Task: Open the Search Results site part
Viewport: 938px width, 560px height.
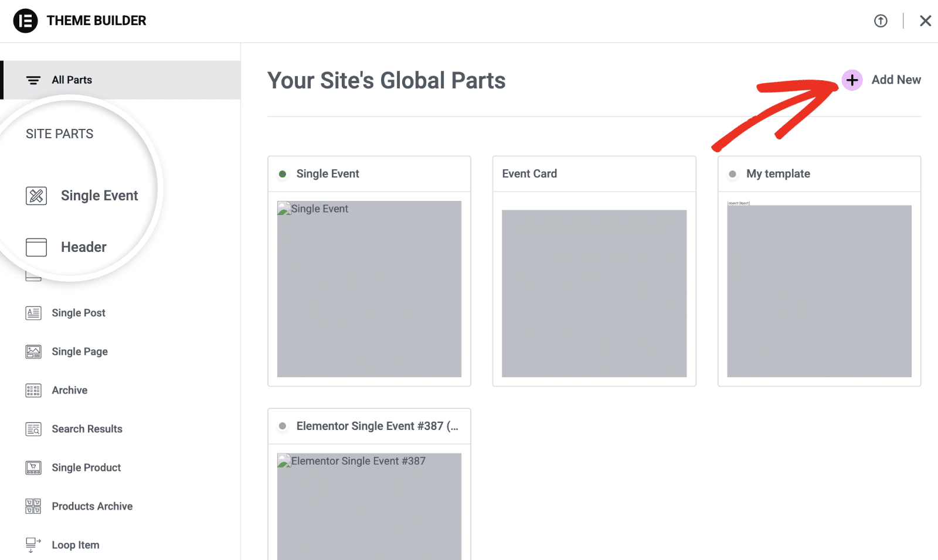Action: click(x=87, y=429)
